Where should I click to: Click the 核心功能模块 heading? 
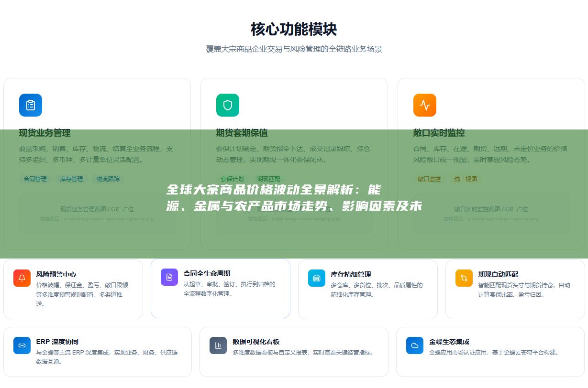(294, 29)
